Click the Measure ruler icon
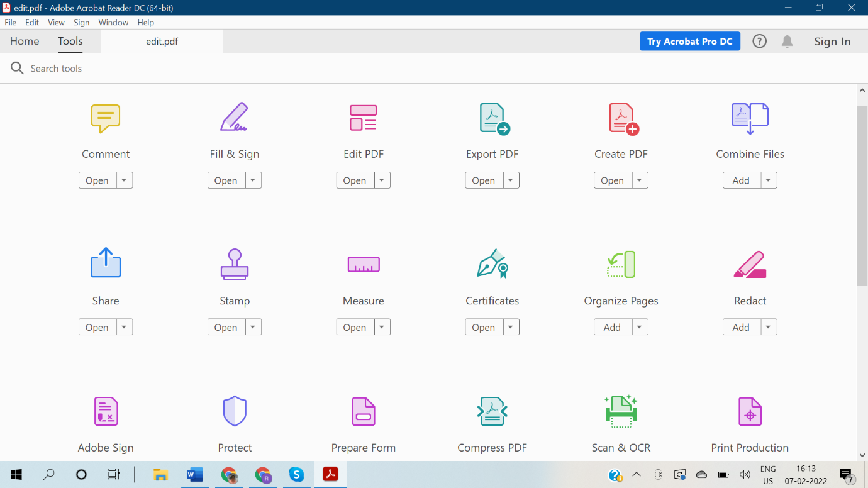The image size is (868, 488). pos(364,264)
